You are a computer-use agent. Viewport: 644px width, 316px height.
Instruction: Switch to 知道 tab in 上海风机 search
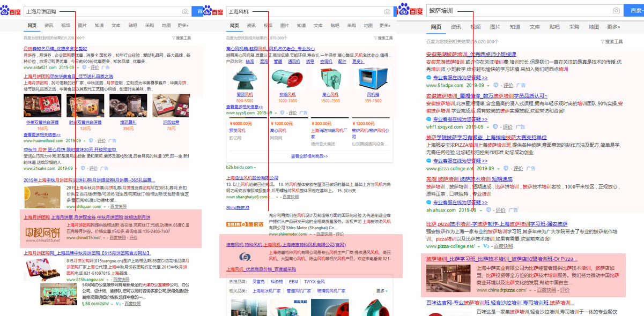[x=302, y=25]
